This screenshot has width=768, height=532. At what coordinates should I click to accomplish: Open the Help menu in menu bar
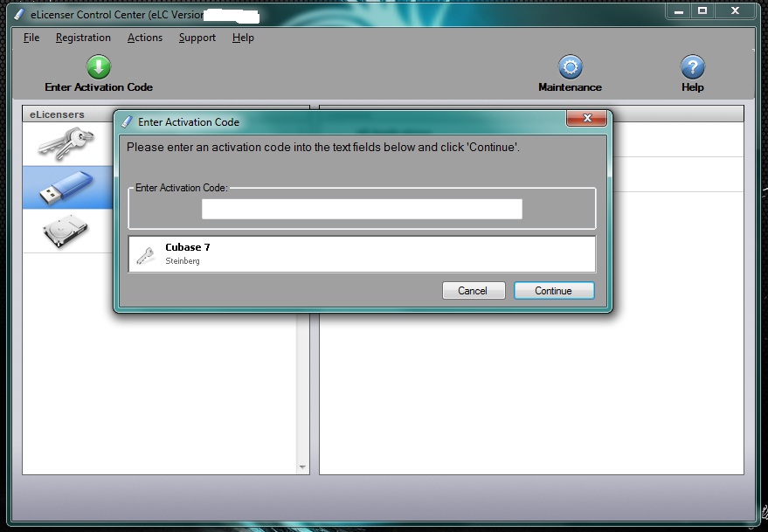(243, 38)
